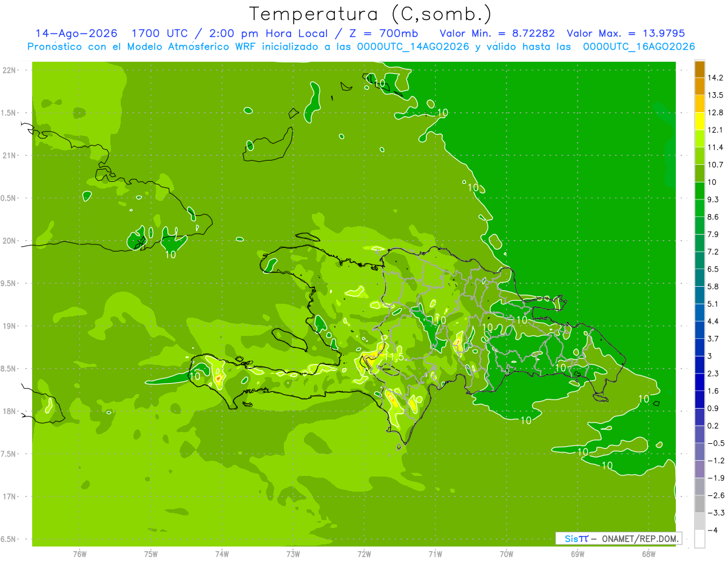Screen dimensions: 728x562
Task: Click the '11.5' contour label on the map
Action: pyautogui.click(x=394, y=356)
